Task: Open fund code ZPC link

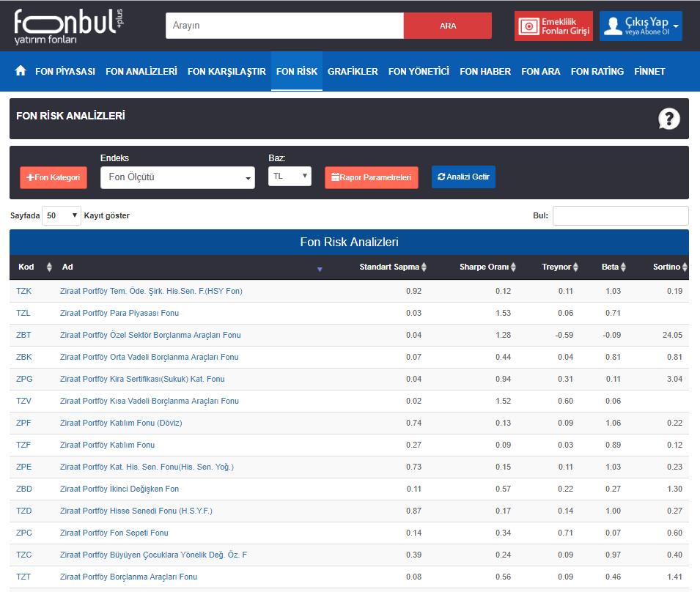Action: [x=24, y=533]
